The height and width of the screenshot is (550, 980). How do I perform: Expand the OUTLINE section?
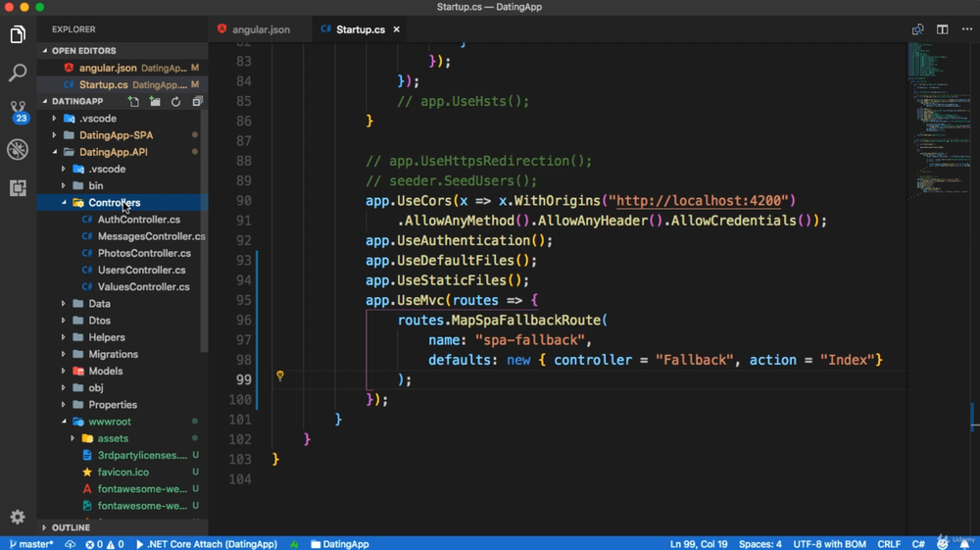click(71, 527)
